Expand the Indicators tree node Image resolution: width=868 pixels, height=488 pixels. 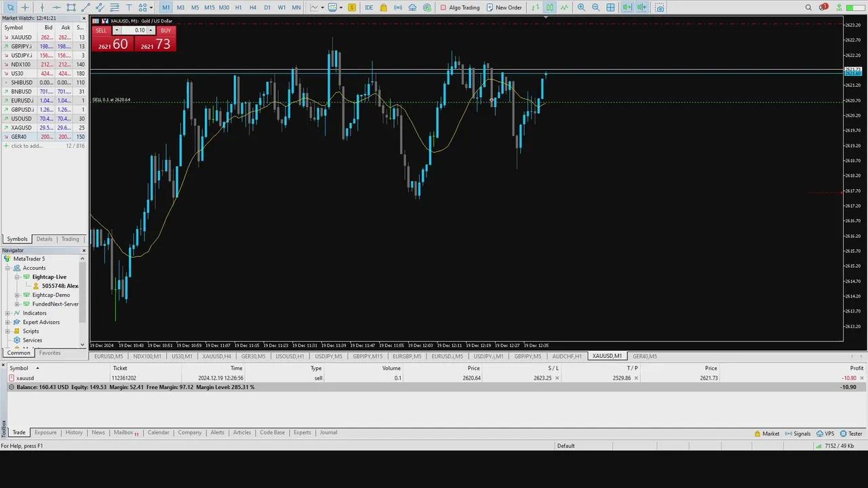(7, 313)
